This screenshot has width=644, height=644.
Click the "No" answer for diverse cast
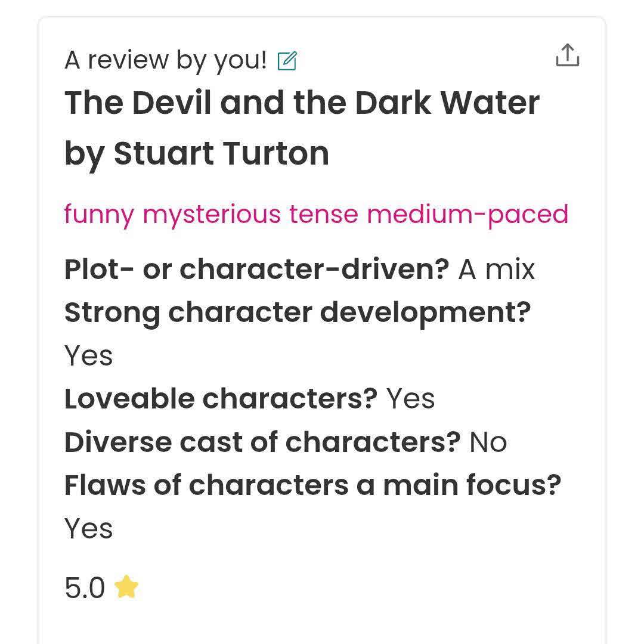click(488, 442)
